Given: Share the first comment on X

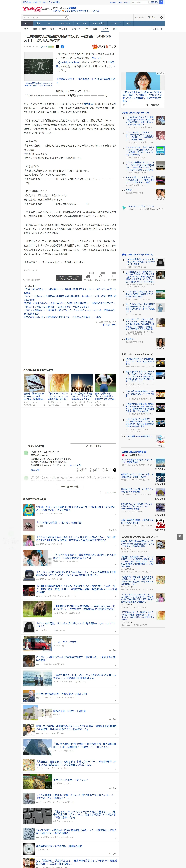Looking at the screenshot, I should pos(115,470).
